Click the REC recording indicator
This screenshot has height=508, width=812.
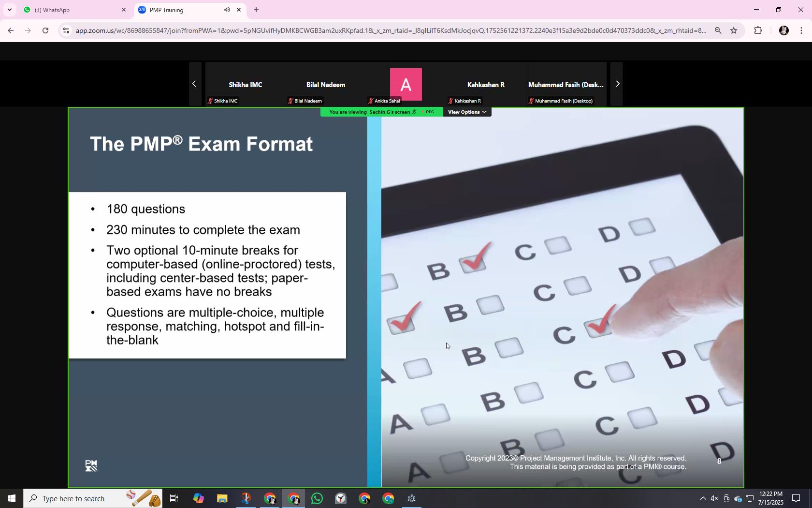click(x=428, y=112)
